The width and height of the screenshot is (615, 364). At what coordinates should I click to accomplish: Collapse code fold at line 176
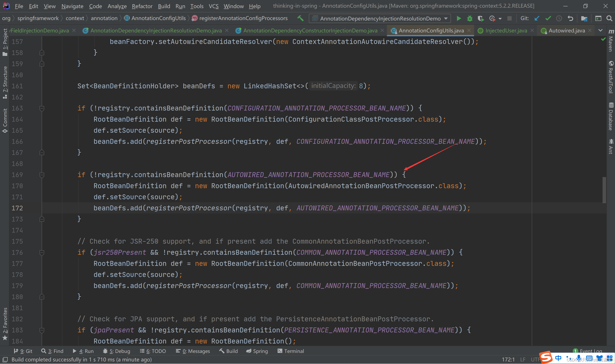42,252
